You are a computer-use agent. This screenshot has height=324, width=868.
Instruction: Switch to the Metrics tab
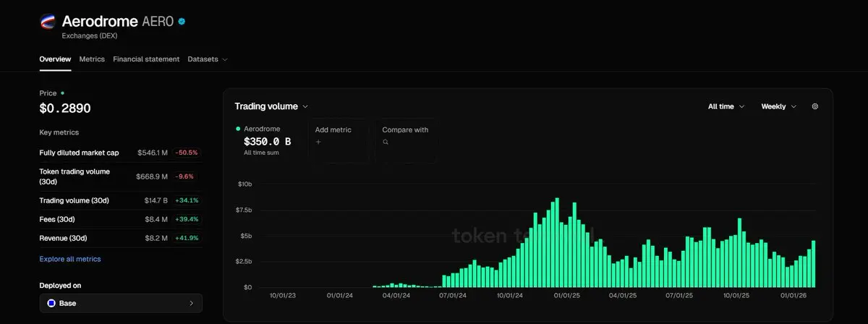(92, 59)
